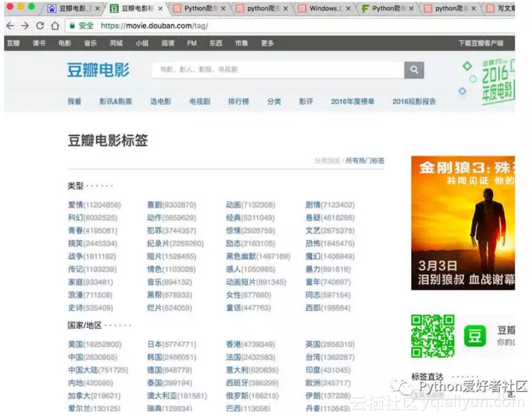This screenshot has height=418, width=532.
Task: Open 影评 in movie nav
Action: 306,101
